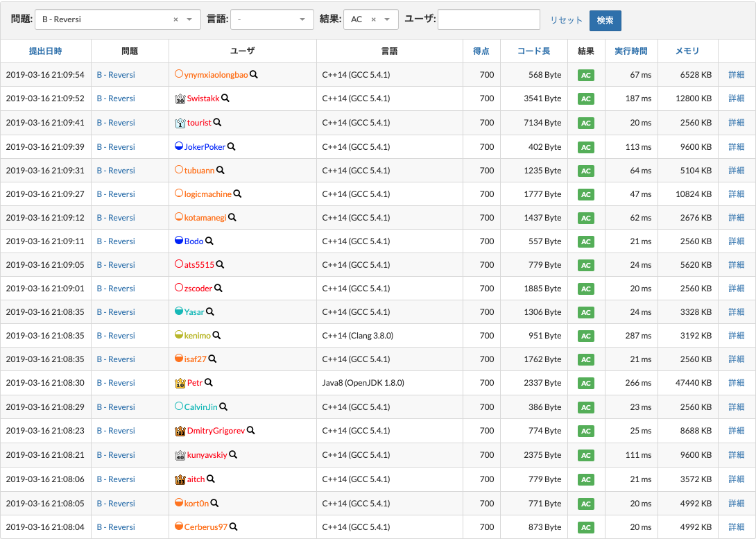Click the crown icon next to Petr
This screenshot has width=756, height=539.
(180, 384)
